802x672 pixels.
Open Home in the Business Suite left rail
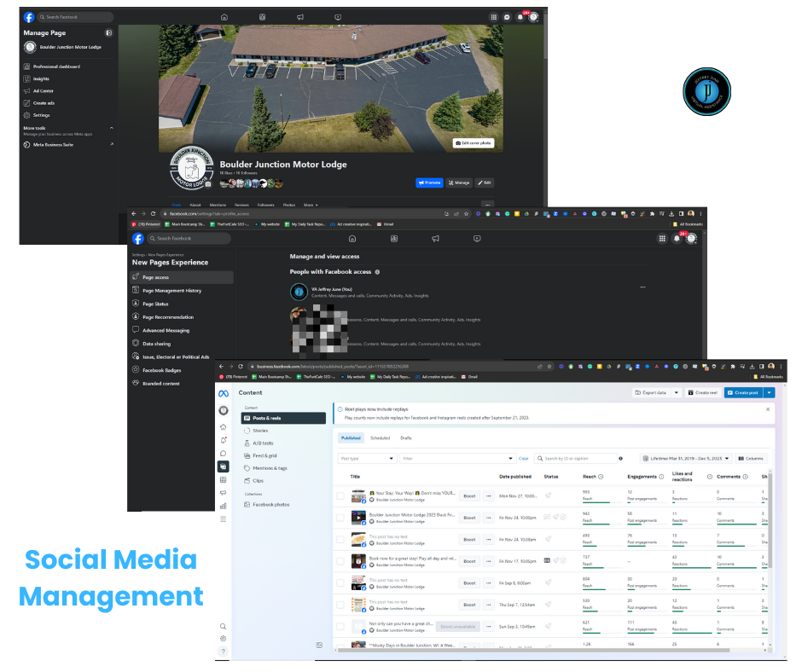(x=223, y=427)
